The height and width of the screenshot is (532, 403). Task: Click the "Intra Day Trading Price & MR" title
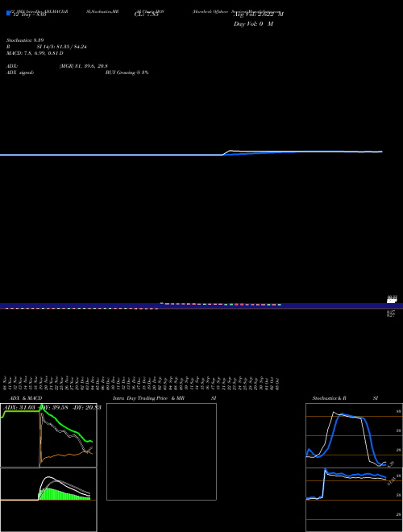click(148, 398)
